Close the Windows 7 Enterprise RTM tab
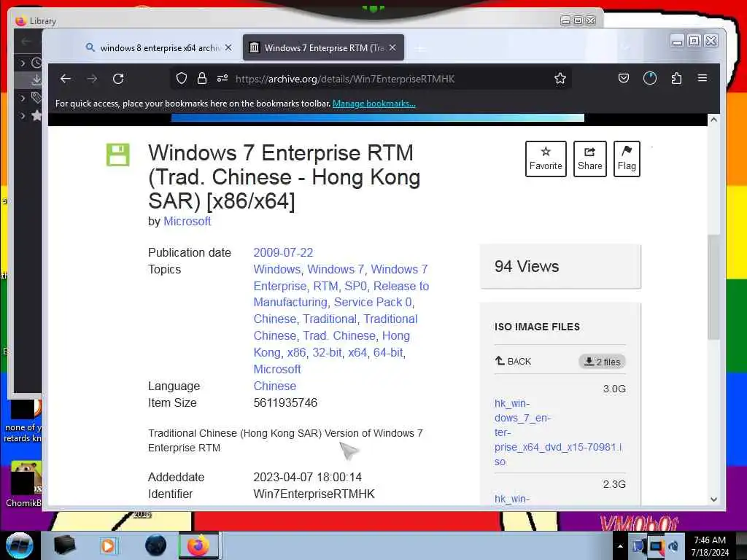This screenshot has width=747, height=560. coord(392,47)
